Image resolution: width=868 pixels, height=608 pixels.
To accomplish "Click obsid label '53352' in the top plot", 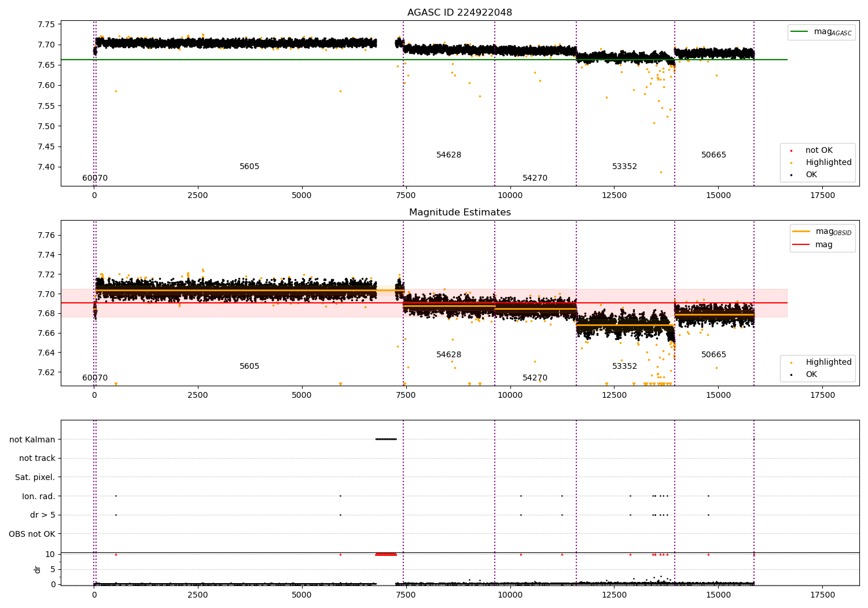I will 625,167.
